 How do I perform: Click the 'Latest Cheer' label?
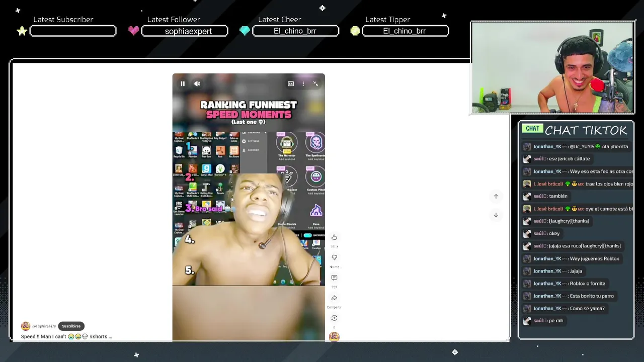coord(280,20)
